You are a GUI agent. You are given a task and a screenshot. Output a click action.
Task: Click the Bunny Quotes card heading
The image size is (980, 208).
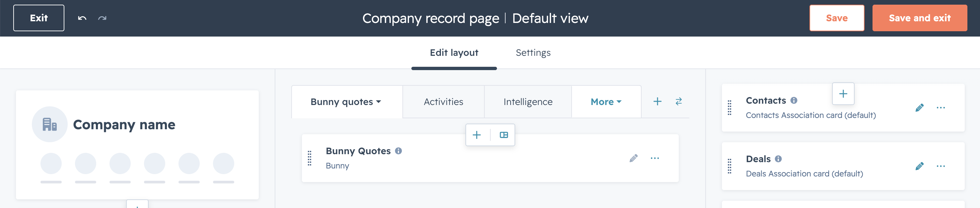click(358, 151)
